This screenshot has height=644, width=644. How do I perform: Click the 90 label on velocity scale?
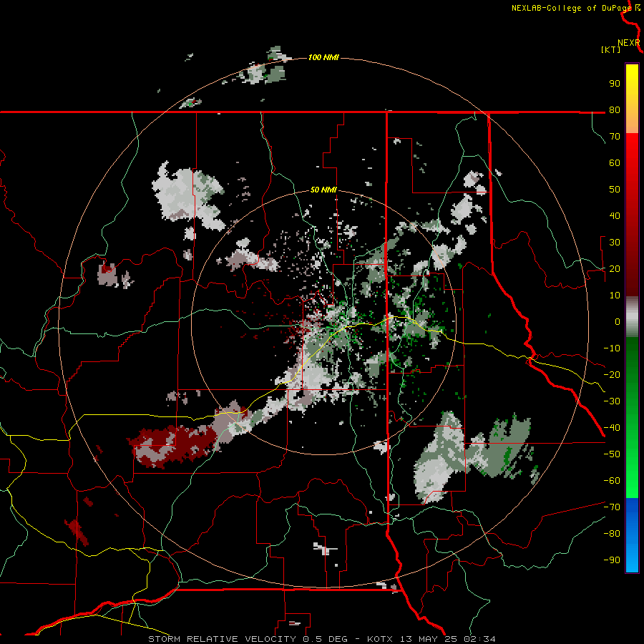[x=615, y=84]
